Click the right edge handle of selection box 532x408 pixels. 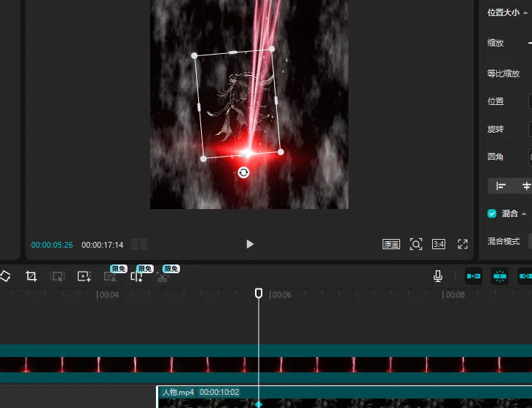[x=276, y=101]
